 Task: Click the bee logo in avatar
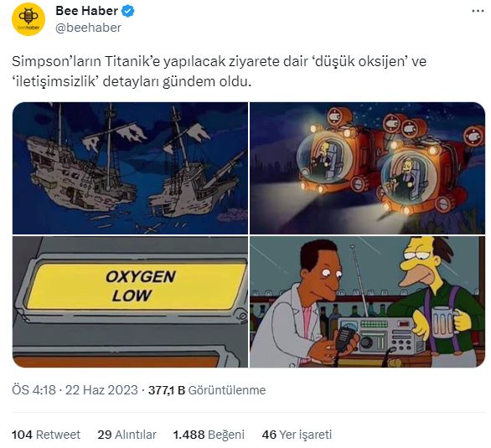28,16
